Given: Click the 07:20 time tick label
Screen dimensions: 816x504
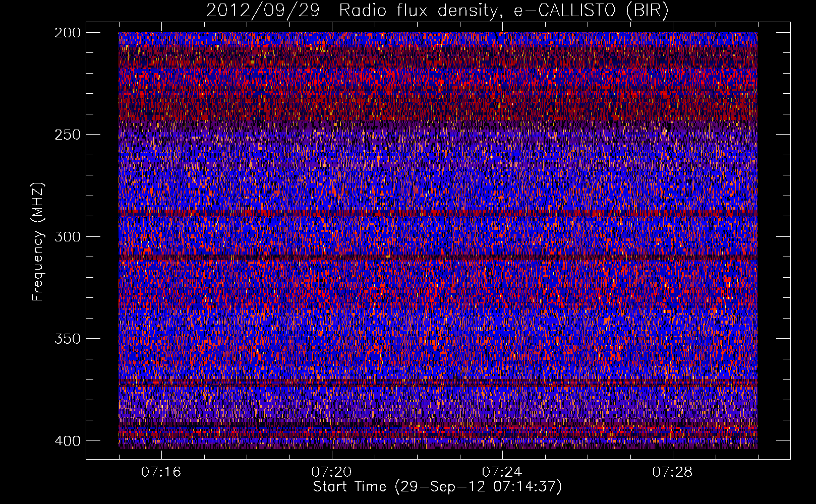Looking at the screenshot, I should click(332, 472).
